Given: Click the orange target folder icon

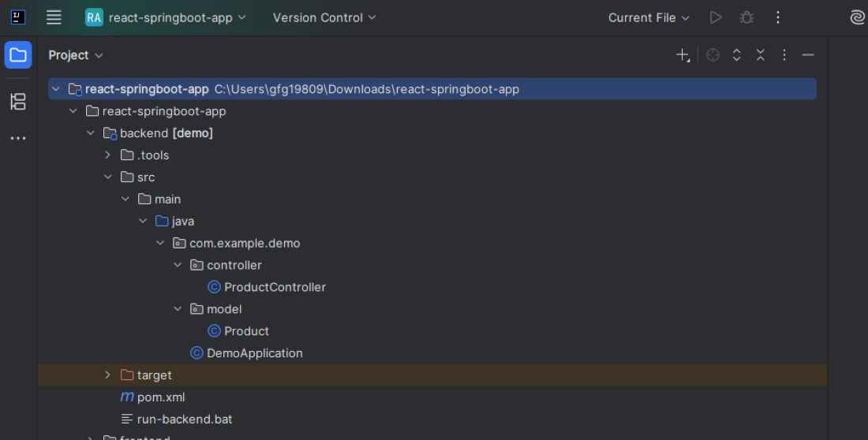Looking at the screenshot, I should [127, 375].
